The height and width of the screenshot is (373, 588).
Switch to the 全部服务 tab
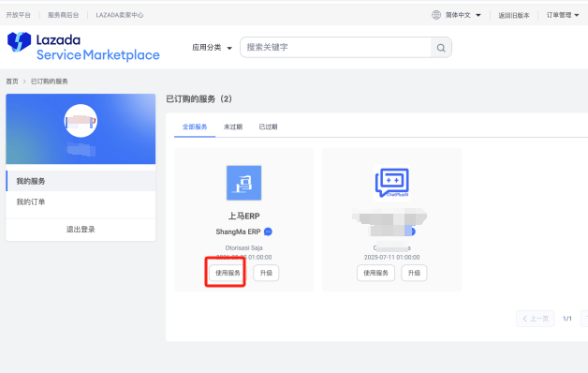tap(195, 127)
